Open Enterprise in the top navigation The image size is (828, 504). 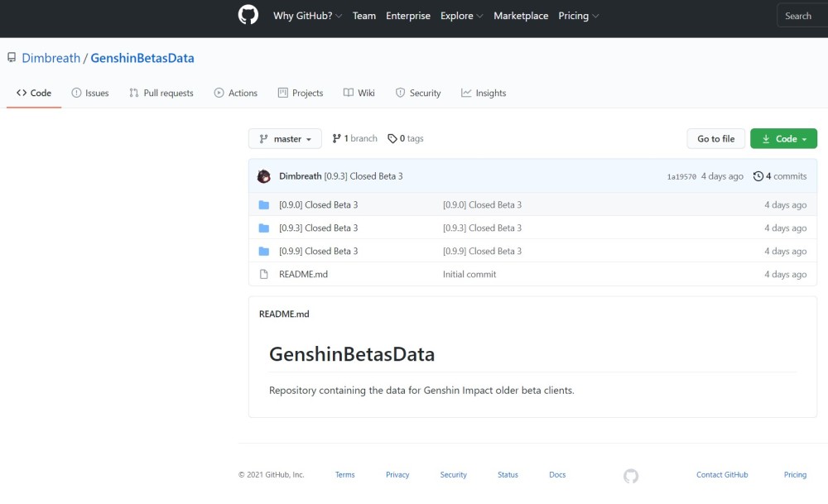(408, 16)
